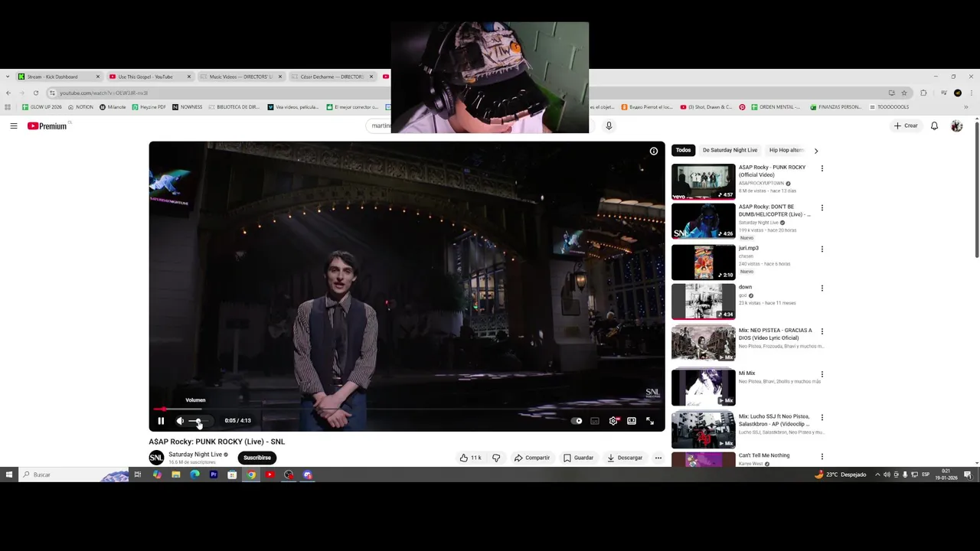
Task: Switch to Music Videos — DIRECTORS' tab
Action: [x=241, y=77]
